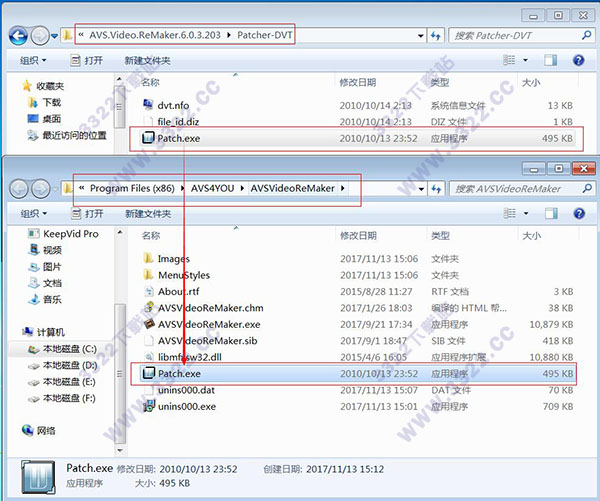Select unins000.exe uninstaller

pos(187,406)
